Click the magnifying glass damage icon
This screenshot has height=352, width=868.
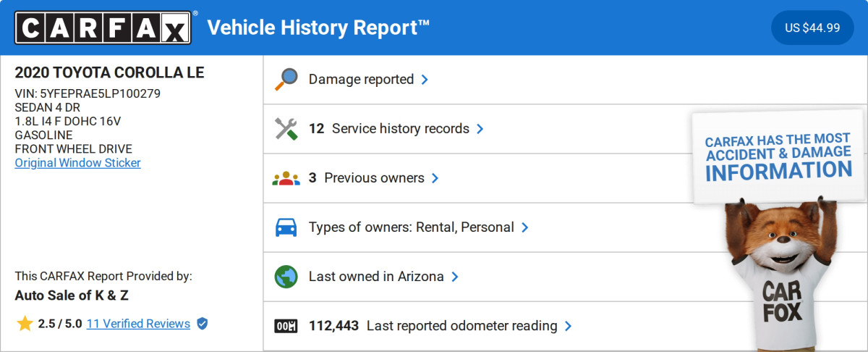pyautogui.click(x=286, y=80)
